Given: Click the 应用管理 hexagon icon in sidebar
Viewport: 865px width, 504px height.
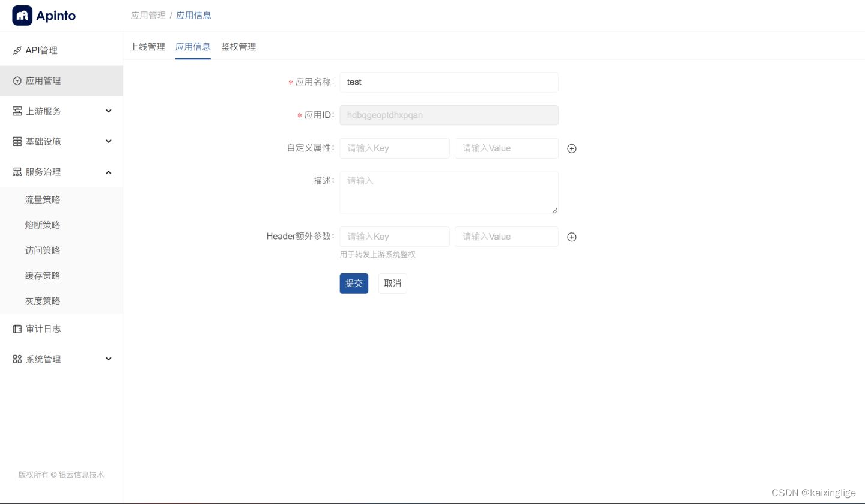Looking at the screenshot, I should pyautogui.click(x=17, y=81).
